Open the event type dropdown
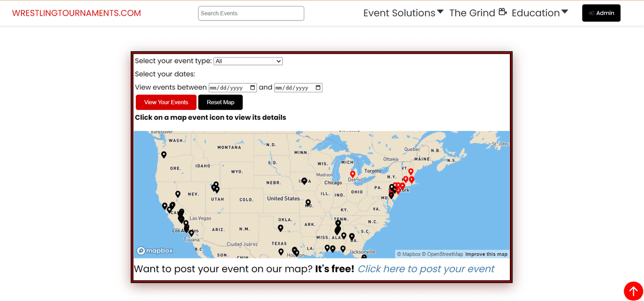 [x=248, y=61]
